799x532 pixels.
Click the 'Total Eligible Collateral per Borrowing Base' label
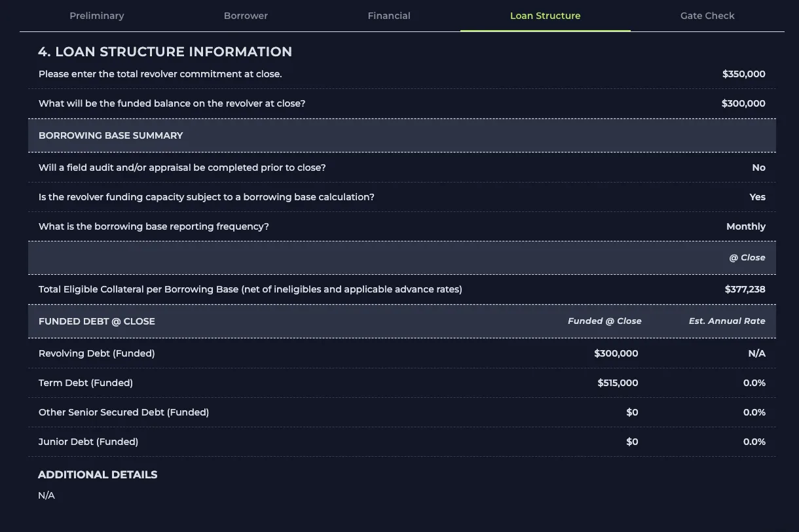(250, 289)
